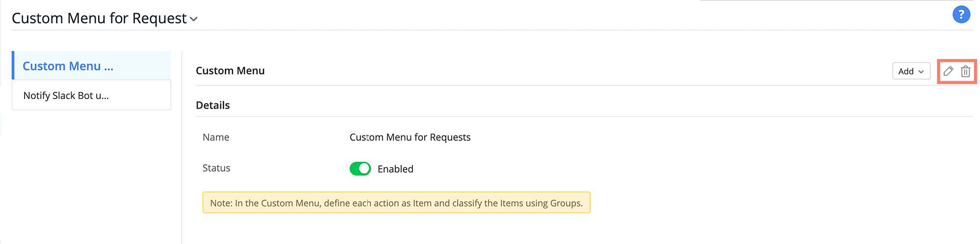Click the Custom Menu section heading
980x244 pixels.
pos(230,71)
